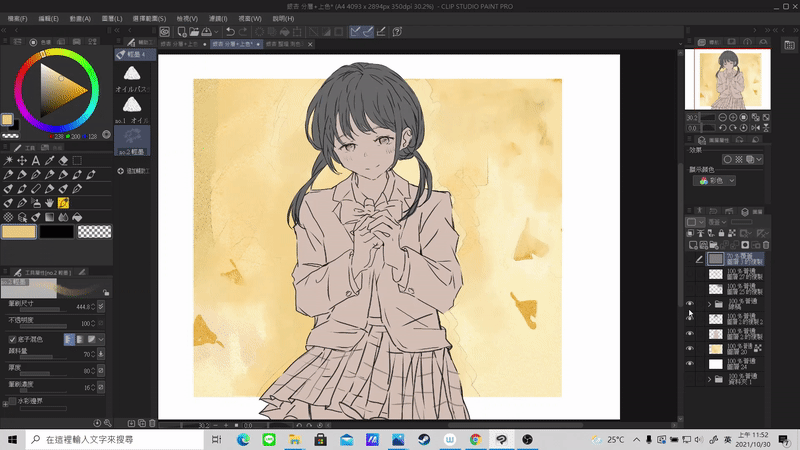Image resolution: width=800 pixels, height=450 pixels.
Task: Enable the 水彩邊界 checkbox
Action: pos(12,401)
